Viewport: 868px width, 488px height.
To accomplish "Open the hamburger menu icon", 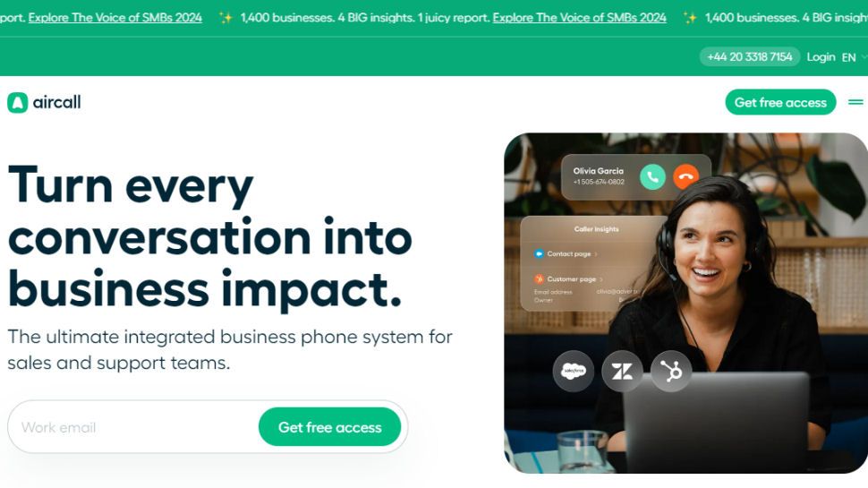I will click(855, 102).
